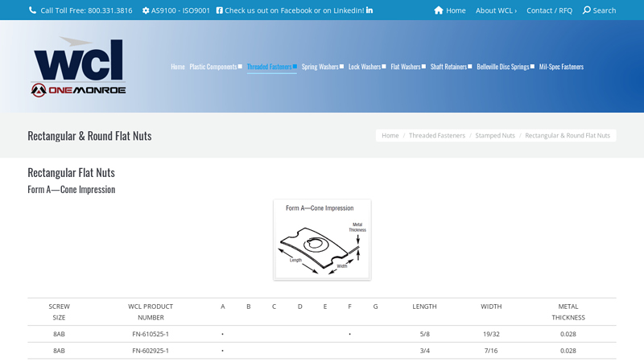
Task: Click the Rectangular & Round Flat Nuts breadcrumb
Action: pyautogui.click(x=568, y=135)
